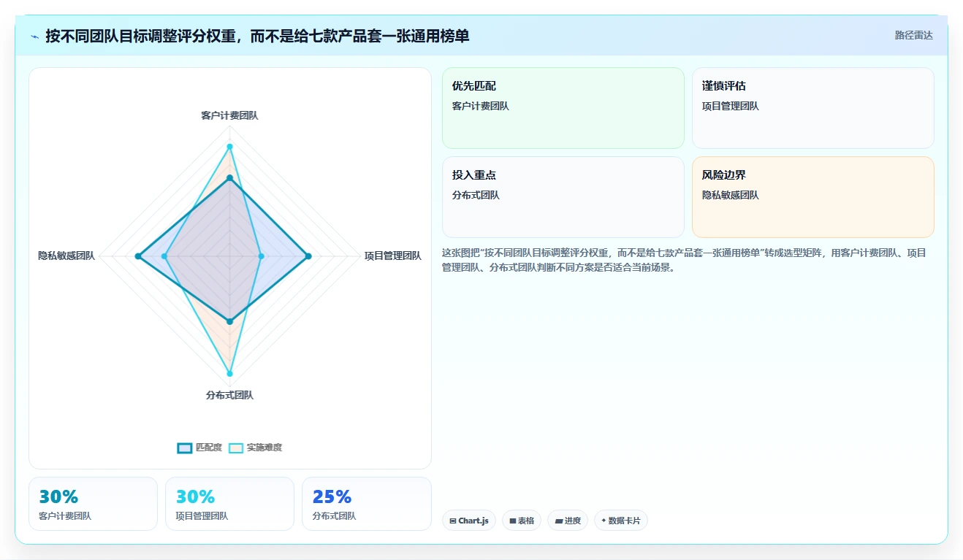Screen dimensions: 963x560
Task: Toggle the 实施难度 legend item
Action: tap(255, 448)
